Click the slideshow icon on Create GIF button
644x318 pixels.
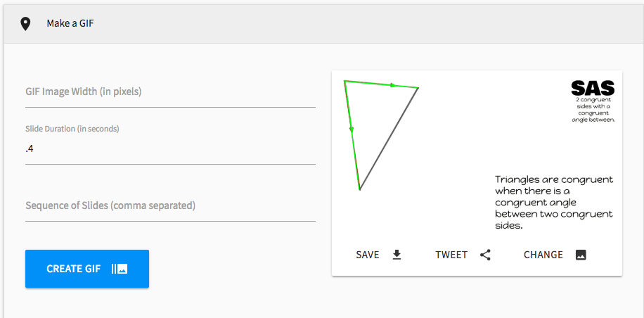(120, 269)
